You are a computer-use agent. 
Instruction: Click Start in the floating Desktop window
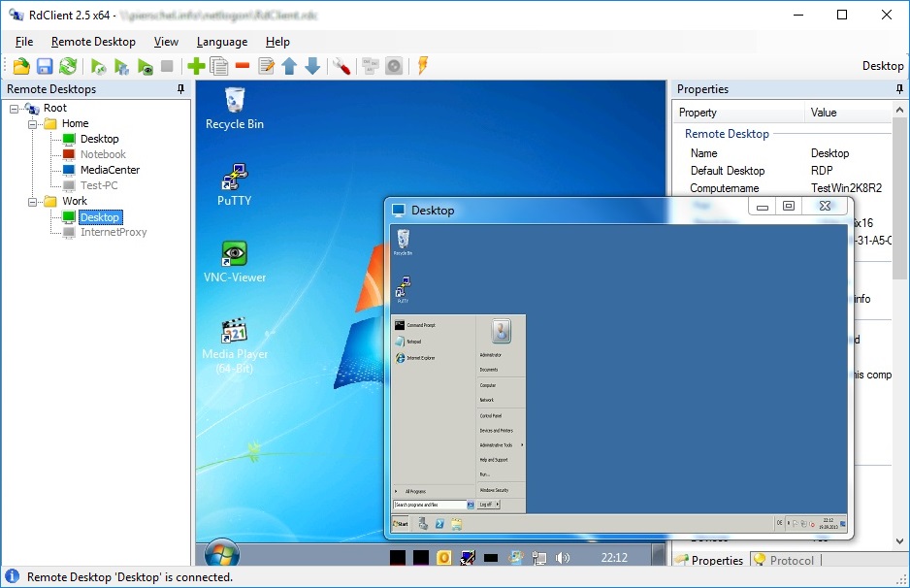(401, 524)
